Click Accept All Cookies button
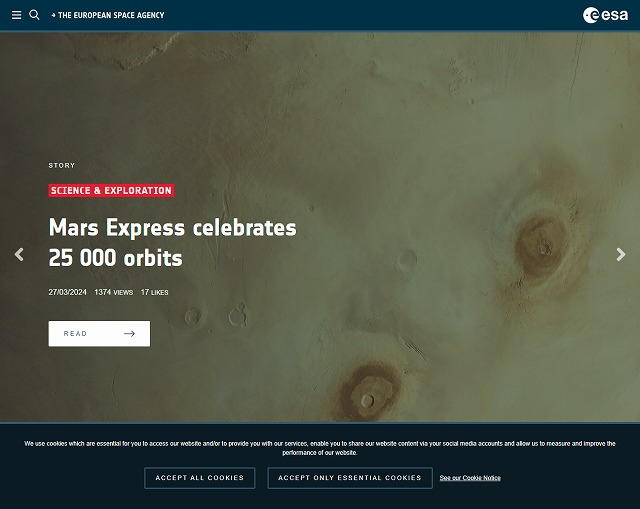 [x=200, y=478]
